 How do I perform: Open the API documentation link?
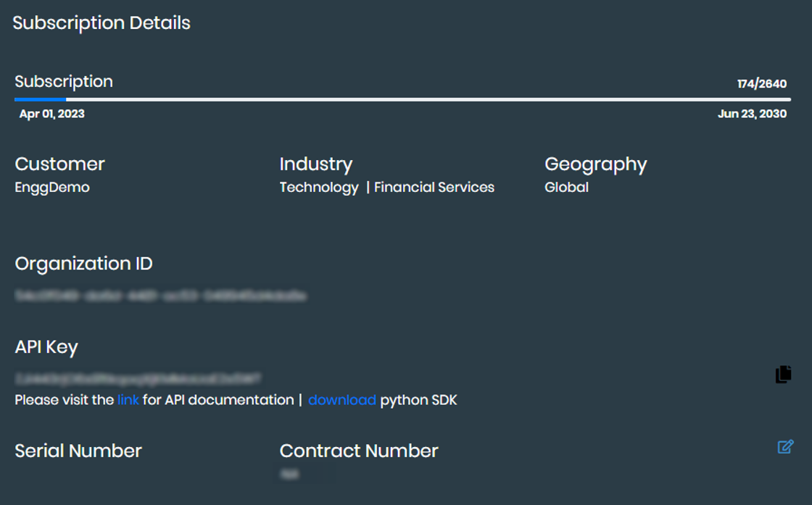128,399
